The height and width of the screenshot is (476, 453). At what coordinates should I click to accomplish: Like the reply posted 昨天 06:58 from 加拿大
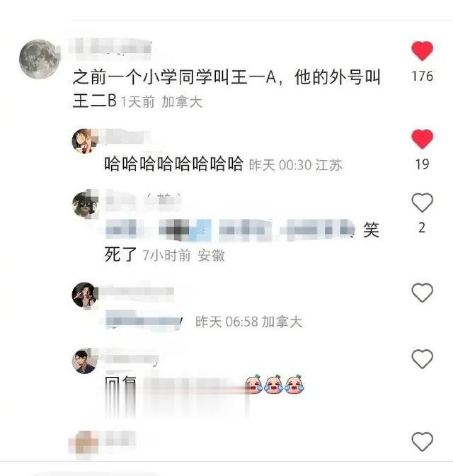(x=422, y=293)
